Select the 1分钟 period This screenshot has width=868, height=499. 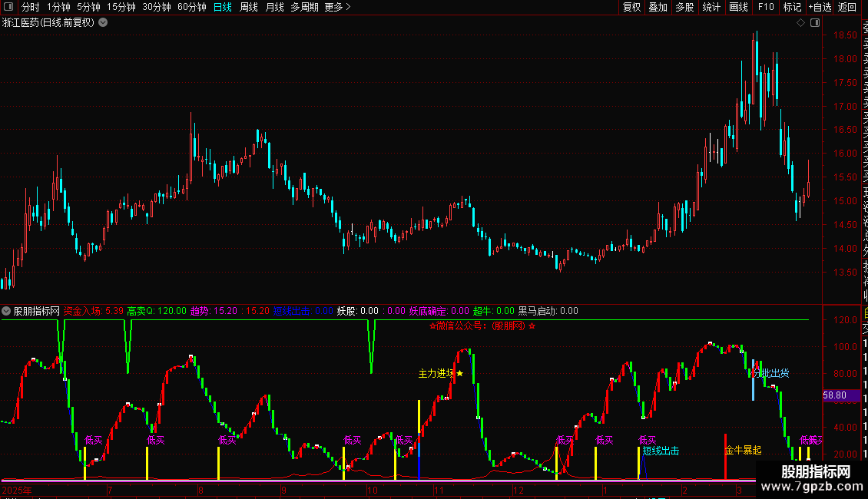pyautogui.click(x=58, y=7)
